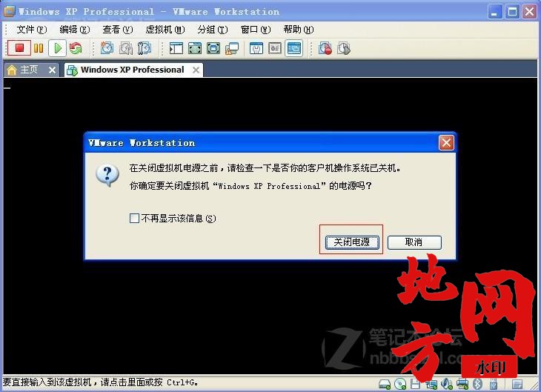Click the Bluetooth status bar icon
541x392 pixels.
pyautogui.click(x=477, y=384)
